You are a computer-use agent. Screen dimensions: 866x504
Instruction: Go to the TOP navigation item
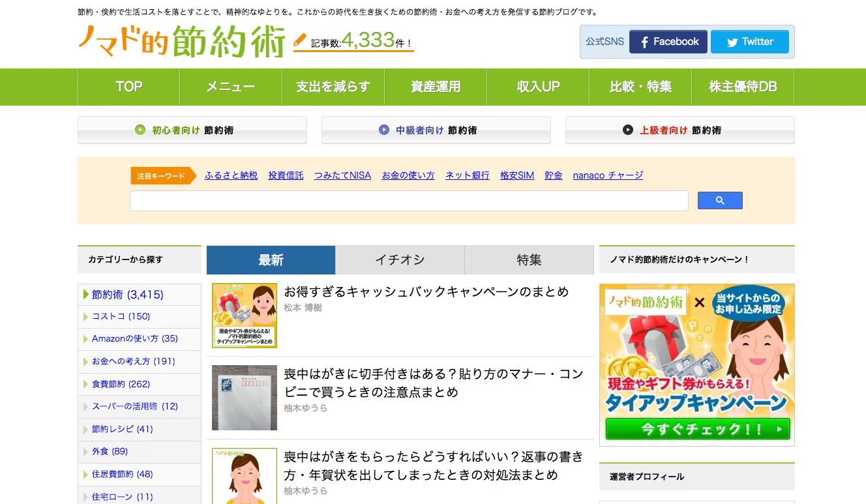click(x=129, y=87)
